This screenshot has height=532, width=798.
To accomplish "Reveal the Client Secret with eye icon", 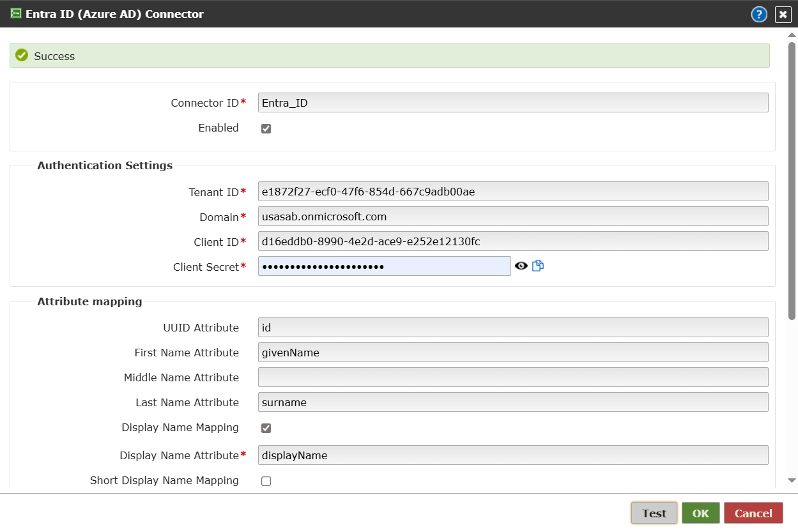I will coord(521,266).
